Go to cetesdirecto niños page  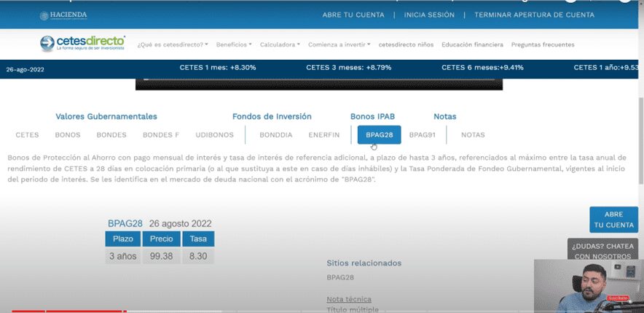pos(406,45)
